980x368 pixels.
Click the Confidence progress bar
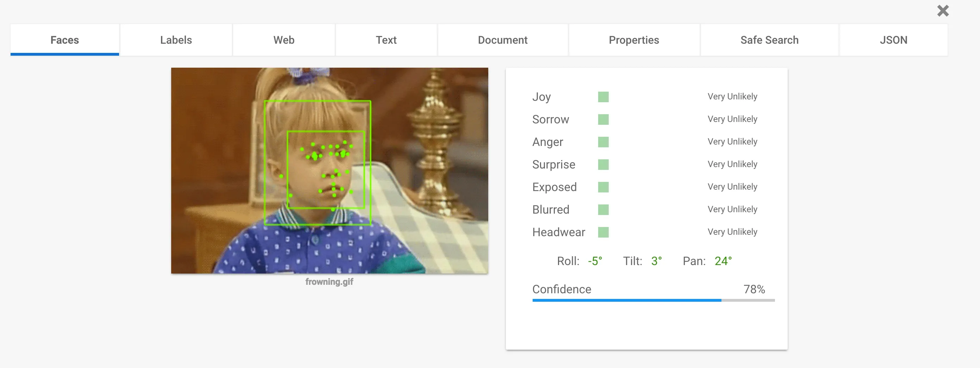[653, 300]
